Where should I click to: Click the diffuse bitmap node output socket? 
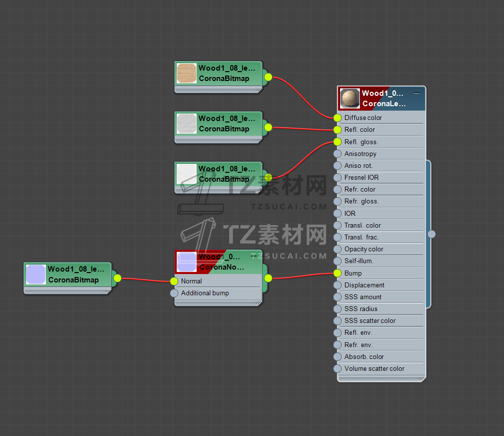[x=268, y=77]
